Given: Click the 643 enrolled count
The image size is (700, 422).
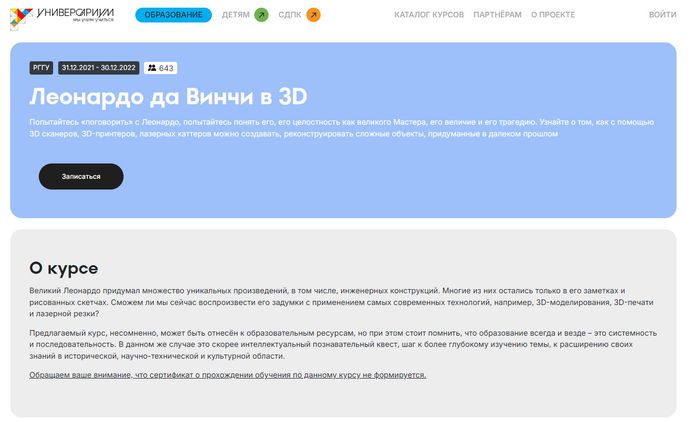Looking at the screenshot, I should pos(167,68).
